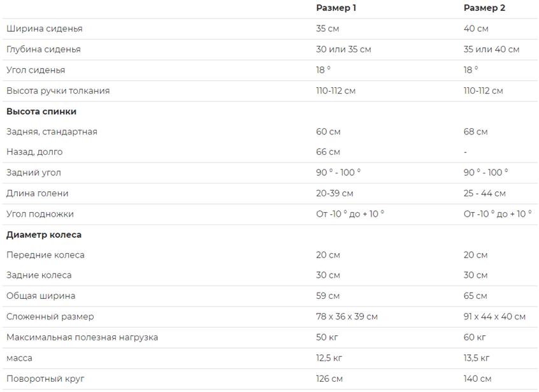Image resolution: width=539 pixels, height=392 pixels.
Task: Click the "Размер 2" column header
Action: click(x=484, y=8)
